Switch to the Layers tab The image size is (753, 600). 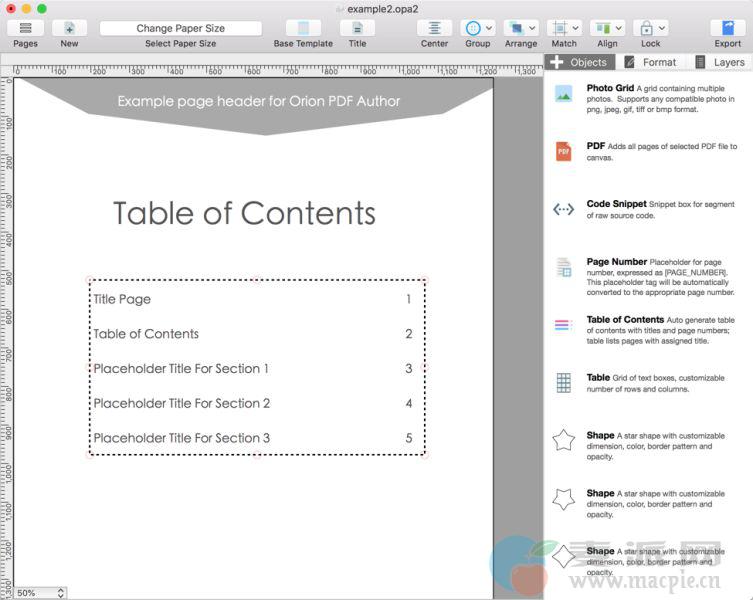(719, 62)
